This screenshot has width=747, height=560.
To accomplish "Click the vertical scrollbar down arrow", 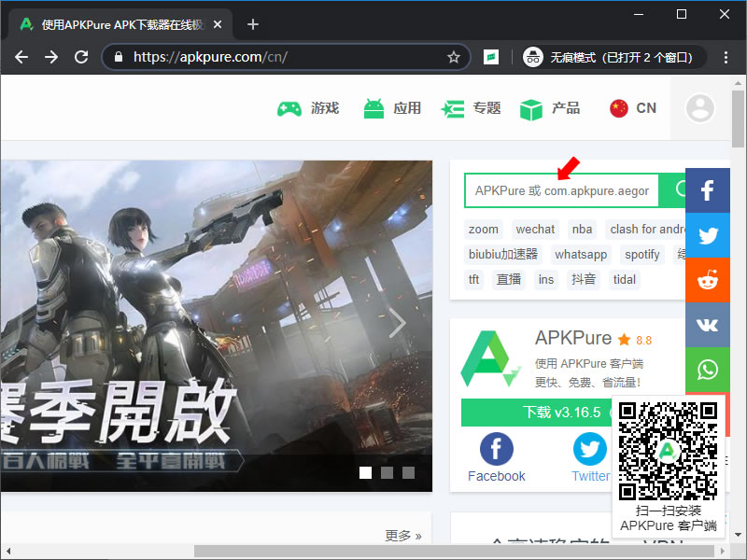I will click(x=738, y=535).
